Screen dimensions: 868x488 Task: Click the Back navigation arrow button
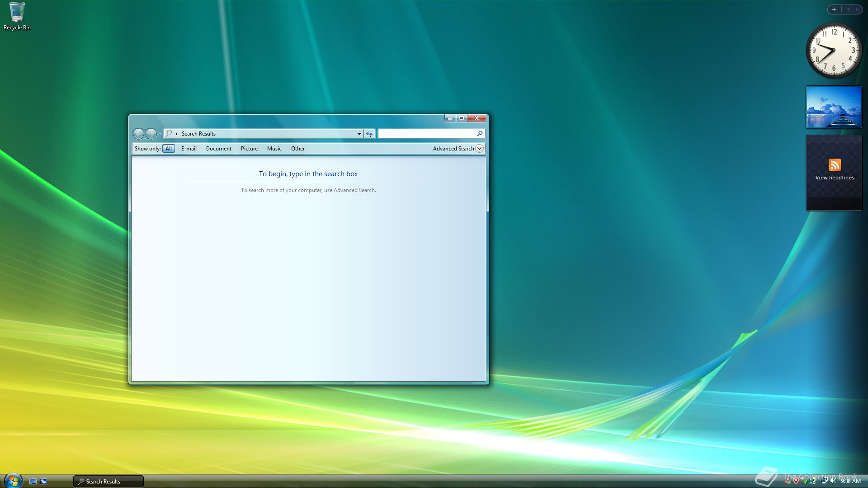coord(138,134)
